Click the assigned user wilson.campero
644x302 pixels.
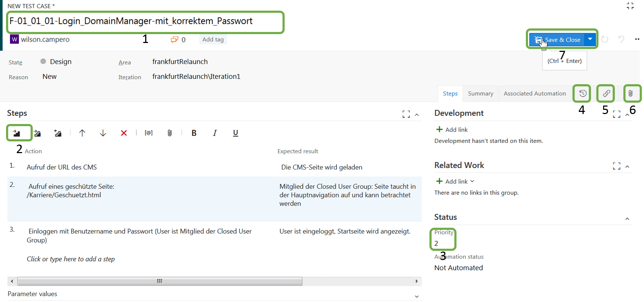45,39
